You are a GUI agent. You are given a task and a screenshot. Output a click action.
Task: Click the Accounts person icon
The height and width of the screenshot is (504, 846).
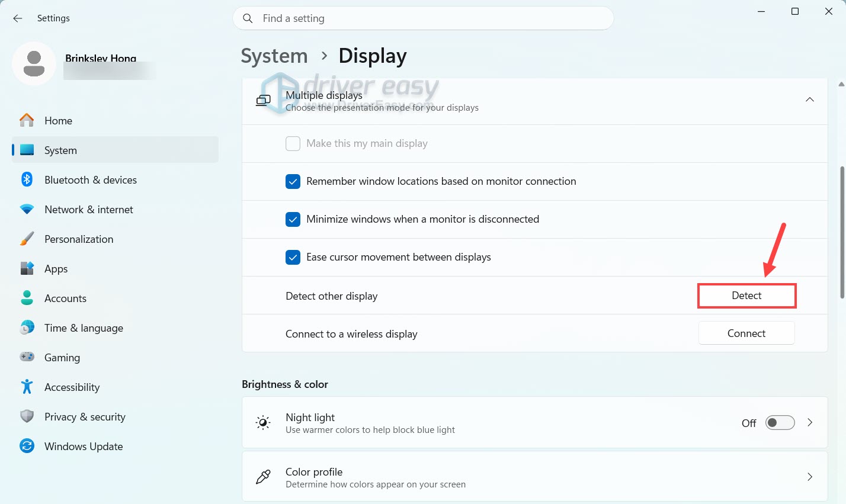click(27, 298)
